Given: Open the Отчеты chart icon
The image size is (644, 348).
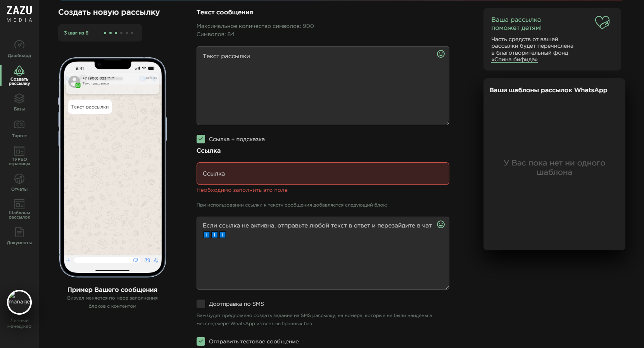Looking at the screenshot, I should pyautogui.click(x=19, y=179).
